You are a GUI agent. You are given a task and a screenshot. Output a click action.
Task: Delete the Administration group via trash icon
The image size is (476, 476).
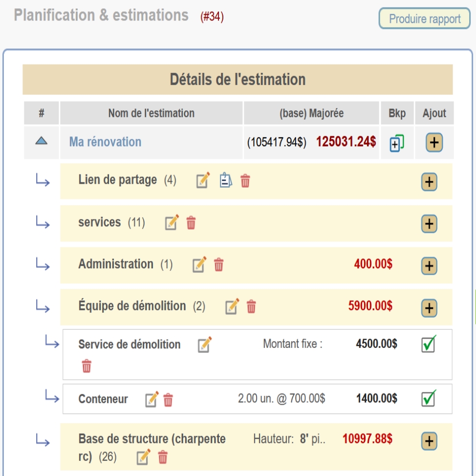tap(218, 265)
